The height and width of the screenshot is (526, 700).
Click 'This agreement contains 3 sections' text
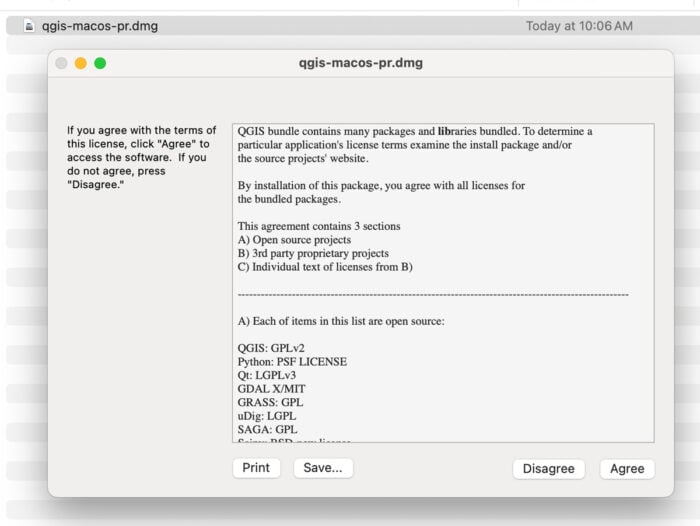click(x=319, y=226)
